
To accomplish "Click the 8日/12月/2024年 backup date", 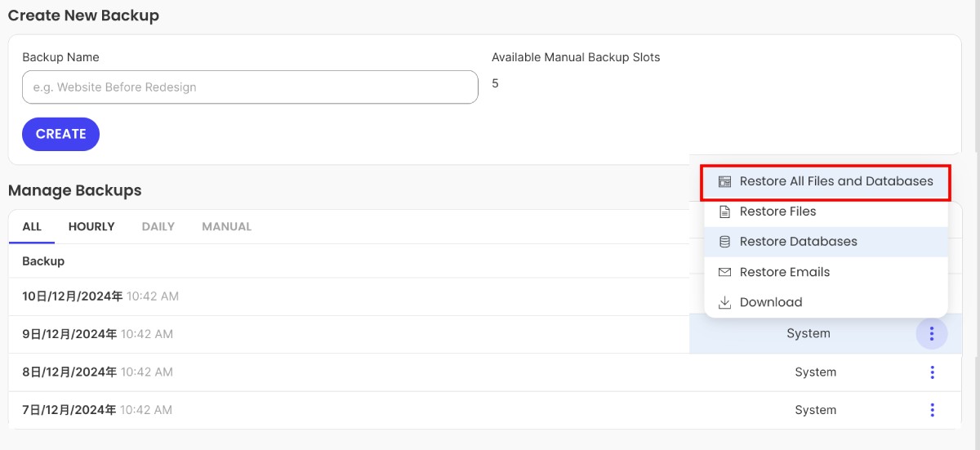I will [x=69, y=372].
